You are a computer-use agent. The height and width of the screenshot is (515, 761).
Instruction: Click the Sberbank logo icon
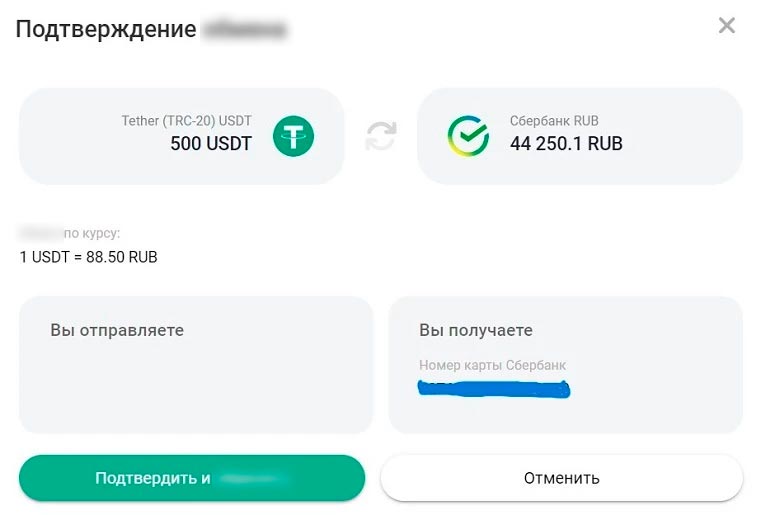pos(468,136)
